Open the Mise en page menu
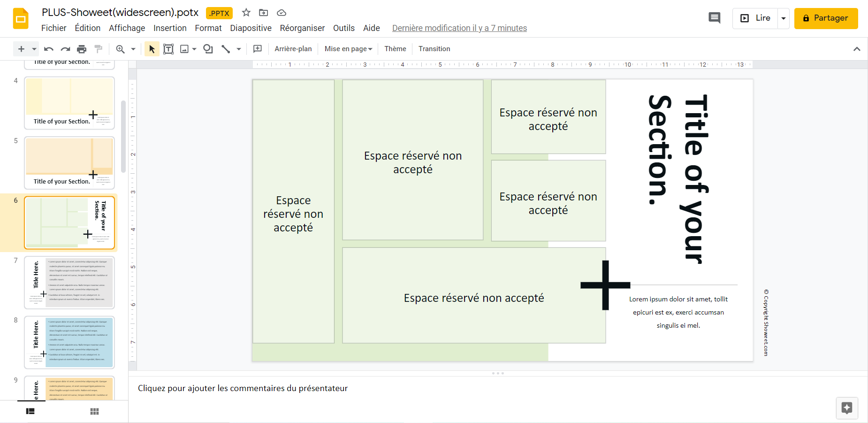This screenshot has width=868, height=423. click(348, 48)
